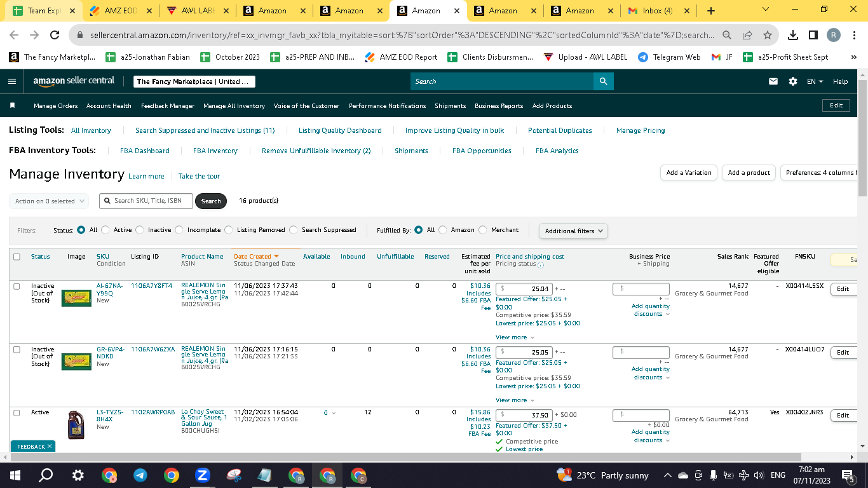Filter Fulfilled By Merchant
This screenshot has height=488, width=868.
[x=483, y=230]
